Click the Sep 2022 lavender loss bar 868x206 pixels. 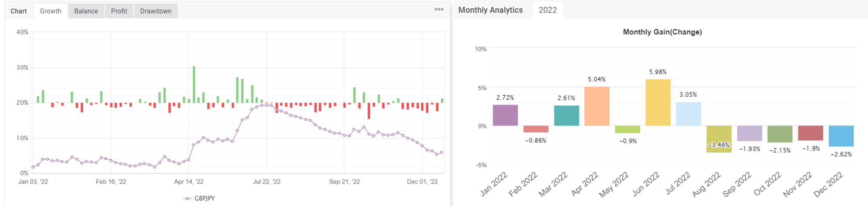click(x=749, y=133)
